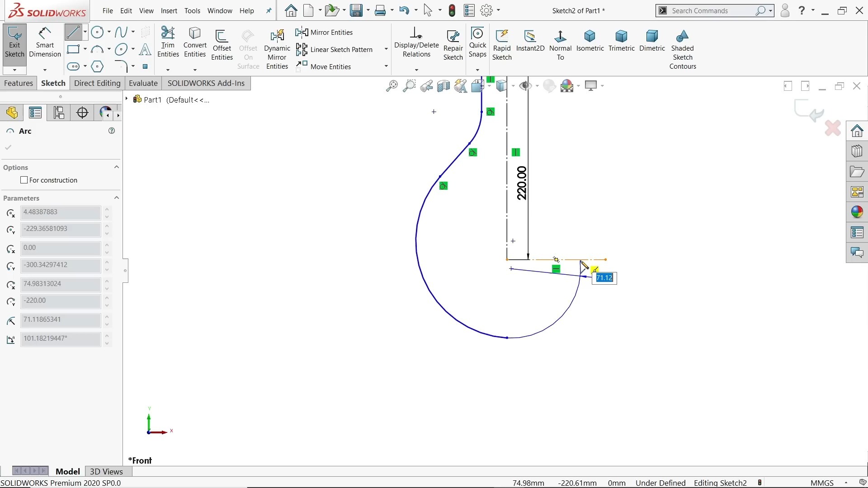Click the arc radius value input field
868x488 pixels.
click(61, 320)
